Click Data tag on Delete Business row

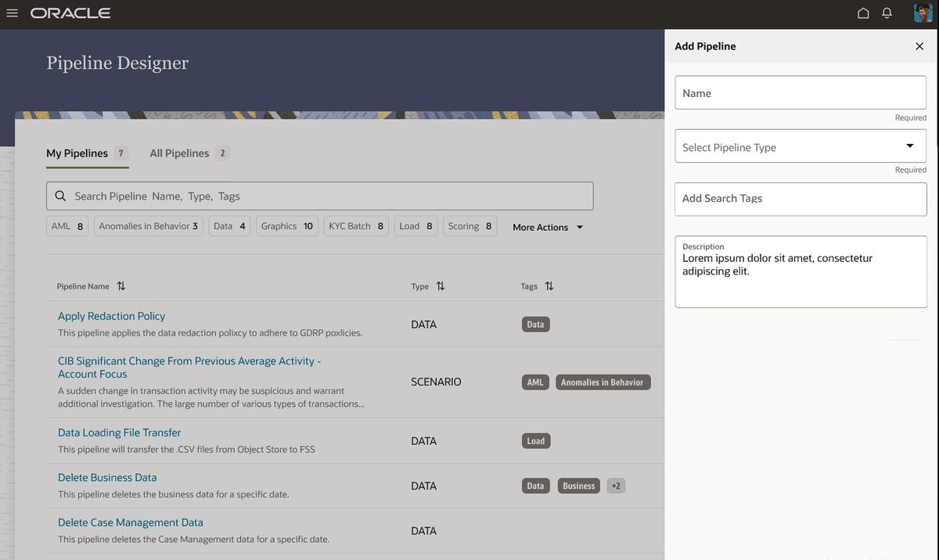click(536, 486)
